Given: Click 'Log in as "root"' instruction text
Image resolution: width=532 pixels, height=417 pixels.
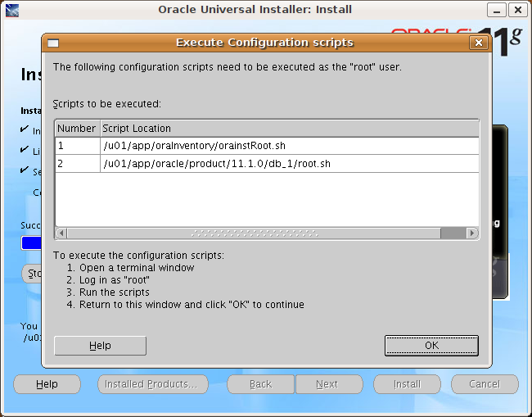Looking at the screenshot, I should pyautogui.click(x=115, y=280).
